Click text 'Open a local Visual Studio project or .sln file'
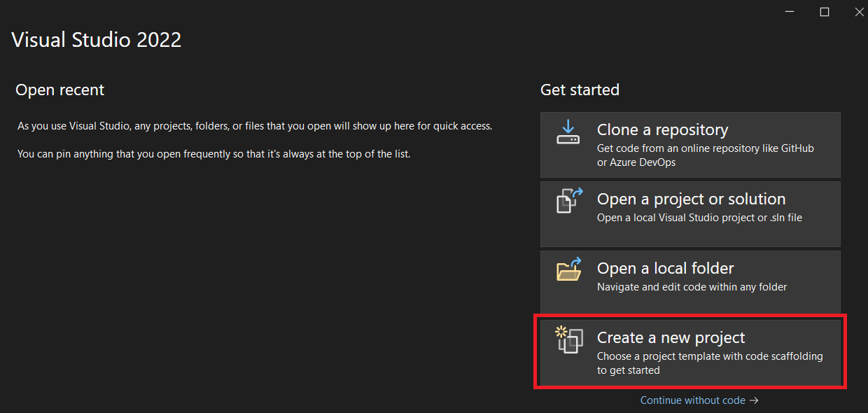The height and width of the screenshot is (413, 868). click(699, 218)
